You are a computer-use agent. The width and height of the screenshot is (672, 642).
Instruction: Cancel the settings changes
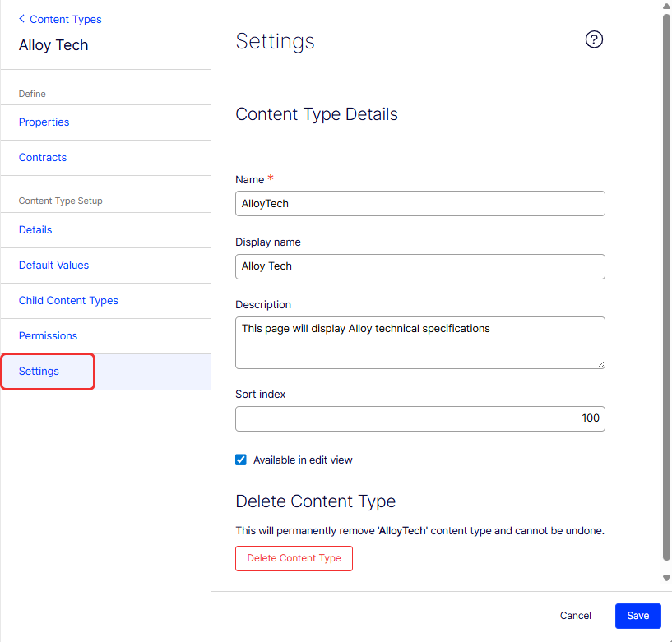[575, 616]
